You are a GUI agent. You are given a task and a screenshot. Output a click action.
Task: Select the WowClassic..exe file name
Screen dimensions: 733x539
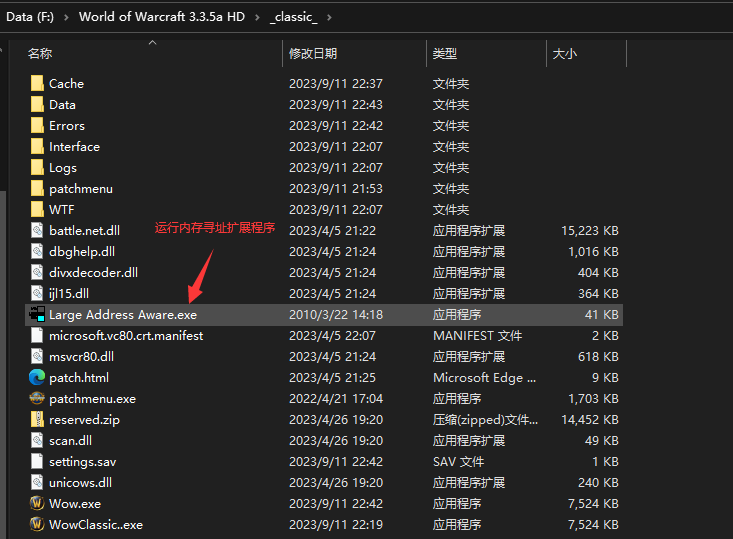pyautogui.click(x=96, y=524)
